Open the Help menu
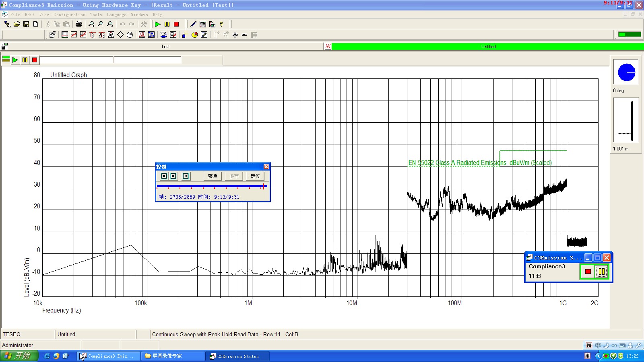The width and height of the screenshot is (644, 362). pyautogui.click(x=157, y=14)
